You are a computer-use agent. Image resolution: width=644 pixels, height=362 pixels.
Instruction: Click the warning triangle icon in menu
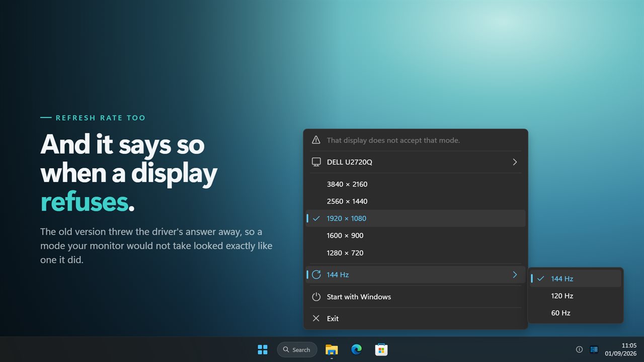316,140
